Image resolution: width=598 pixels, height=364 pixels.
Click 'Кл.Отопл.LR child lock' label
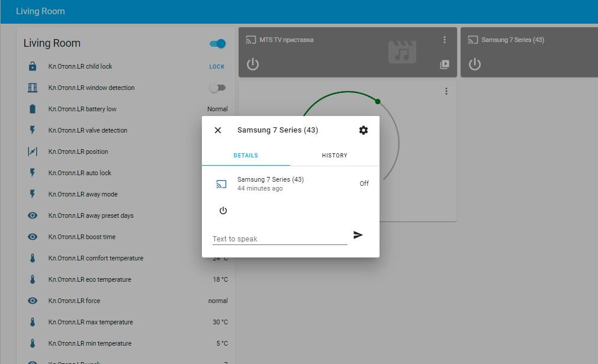(80, 66)
